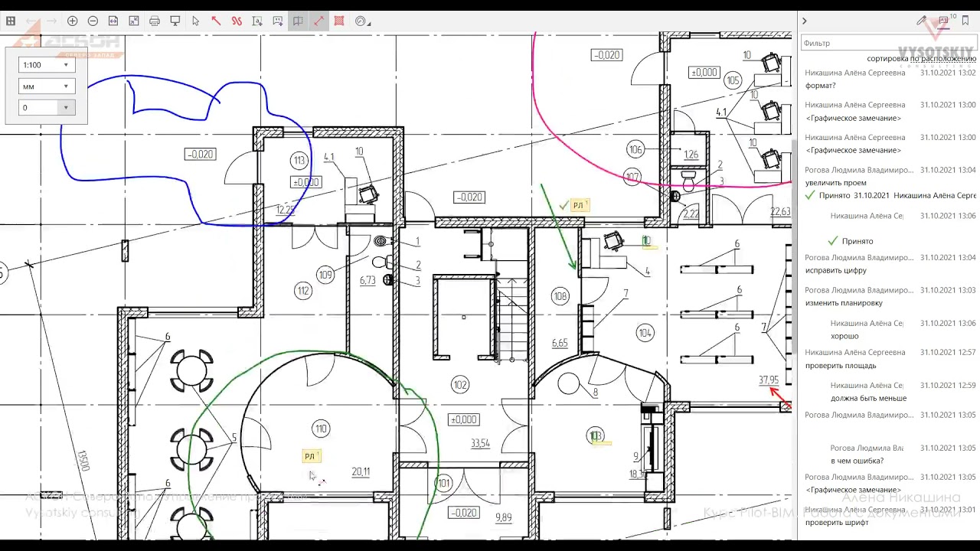
Task: Open the dial tool's dropdown arrow
Action: (369, 24)
